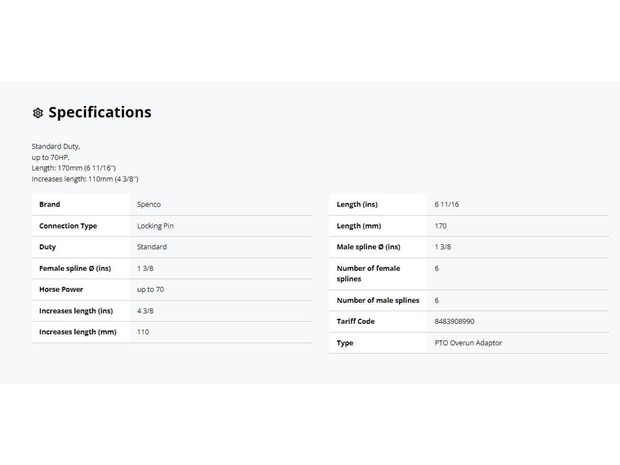Click the Specifications heading
Screen dimensions: 620x465
pos(99,112)
